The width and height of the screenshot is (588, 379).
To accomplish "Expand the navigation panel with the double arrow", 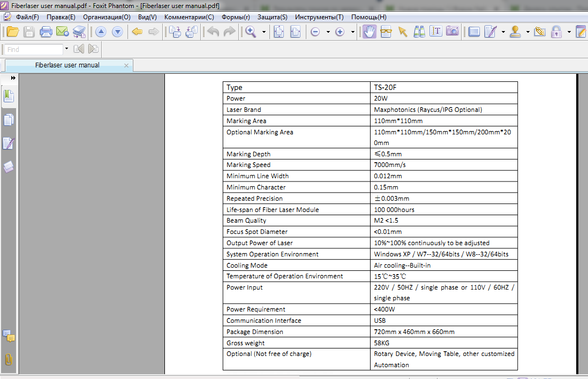I will pyautogui.click(x=13, y=78).
